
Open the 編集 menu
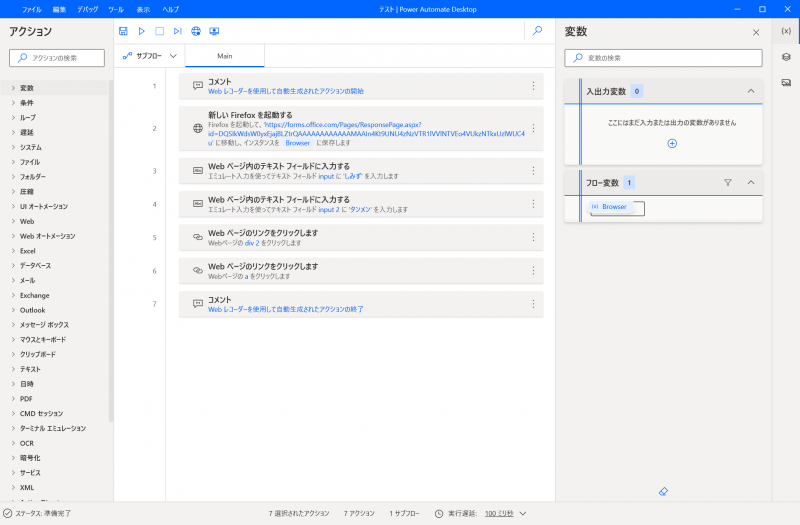59,9
